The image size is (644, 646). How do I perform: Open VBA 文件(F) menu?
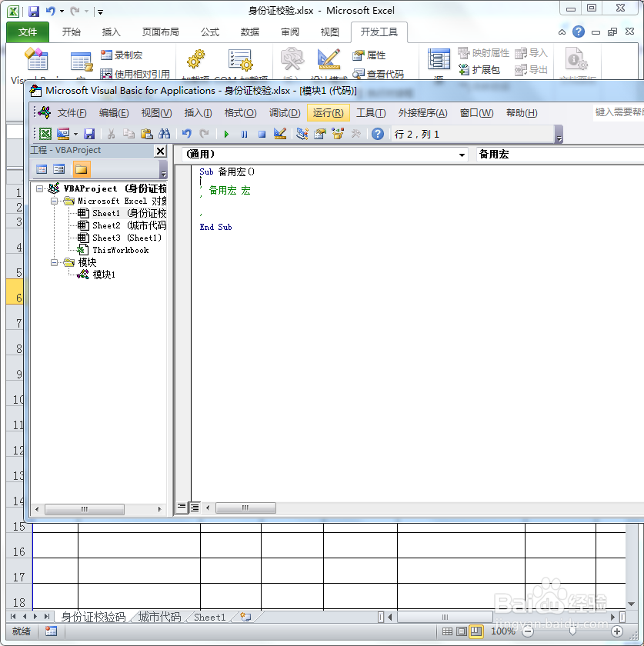coord(72,113)
